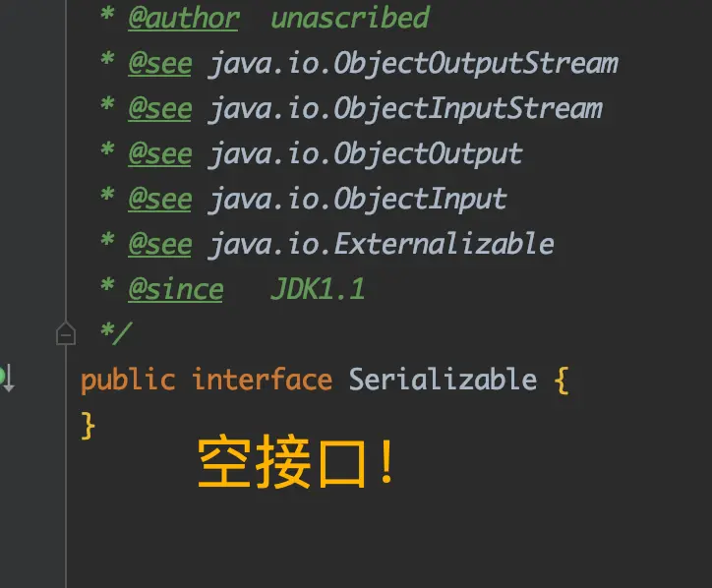Click the JDK1.1 version text
This screenshot has width=712, height=588.
[x=318, y=289]
